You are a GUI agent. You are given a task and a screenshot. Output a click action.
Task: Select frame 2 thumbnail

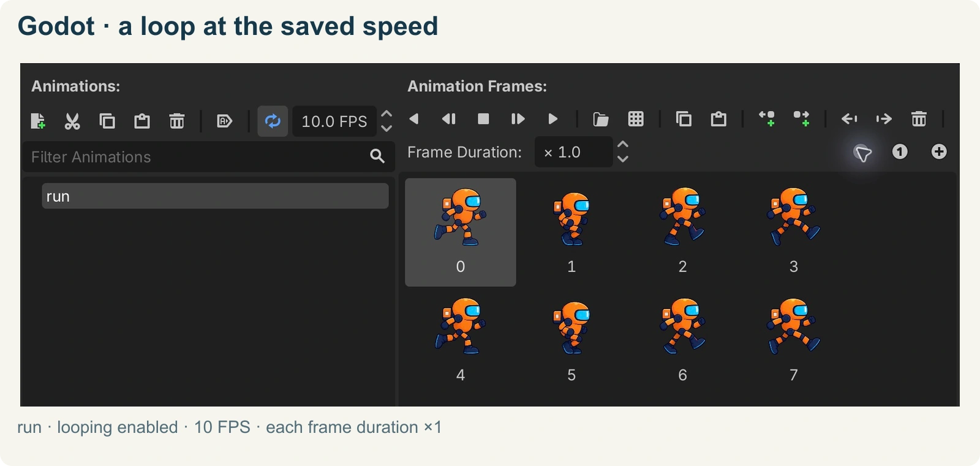[x=682, y=232]
